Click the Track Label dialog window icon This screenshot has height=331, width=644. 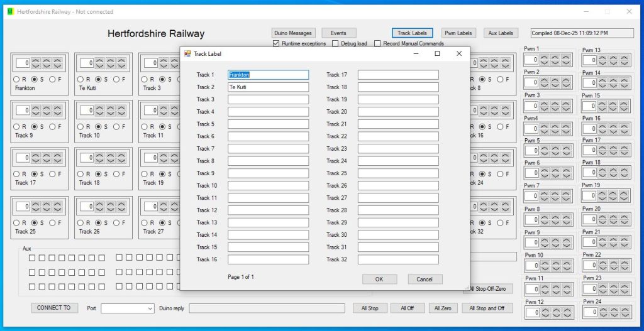pyautogui.click(x=187, y=54)
